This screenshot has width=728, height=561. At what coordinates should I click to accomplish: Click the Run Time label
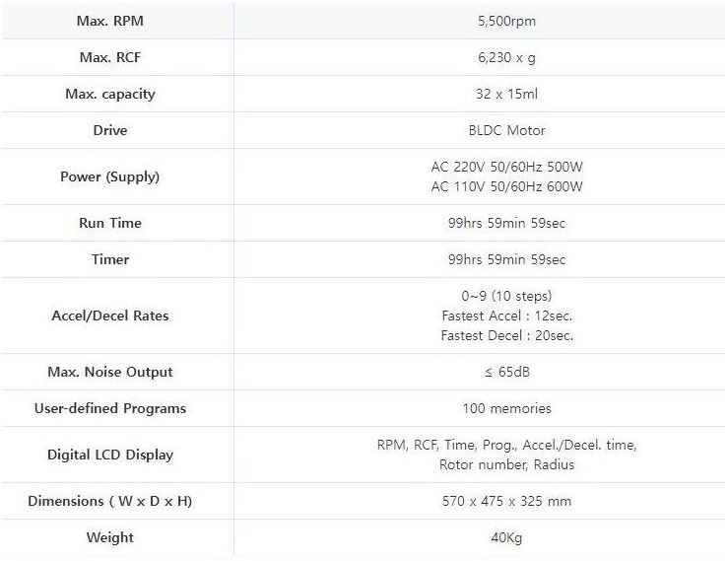click(110, 223)
